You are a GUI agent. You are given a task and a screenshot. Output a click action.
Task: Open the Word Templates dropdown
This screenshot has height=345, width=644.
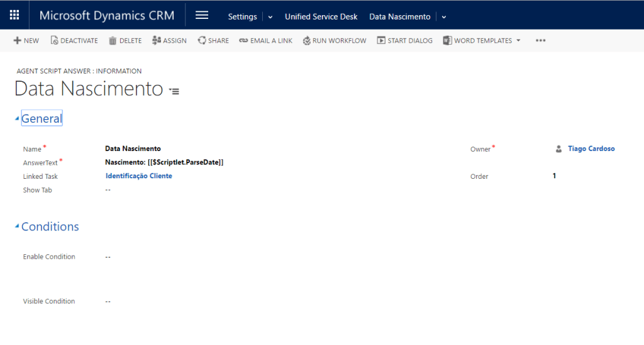pyautogui.click(x=518, y=40)
